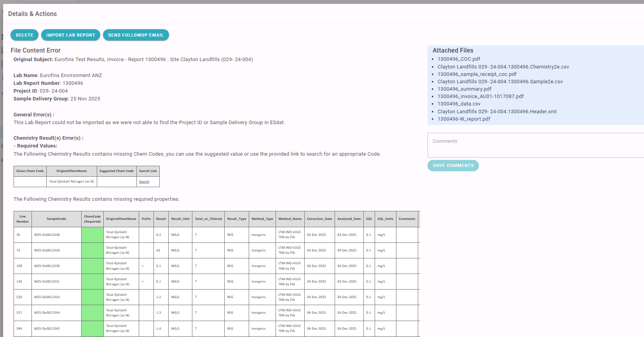Image resolution: width=644 pixels, height=337 pixels.
Task: Click Lab Report Number 1300496 text
Action: pos(48,83)
